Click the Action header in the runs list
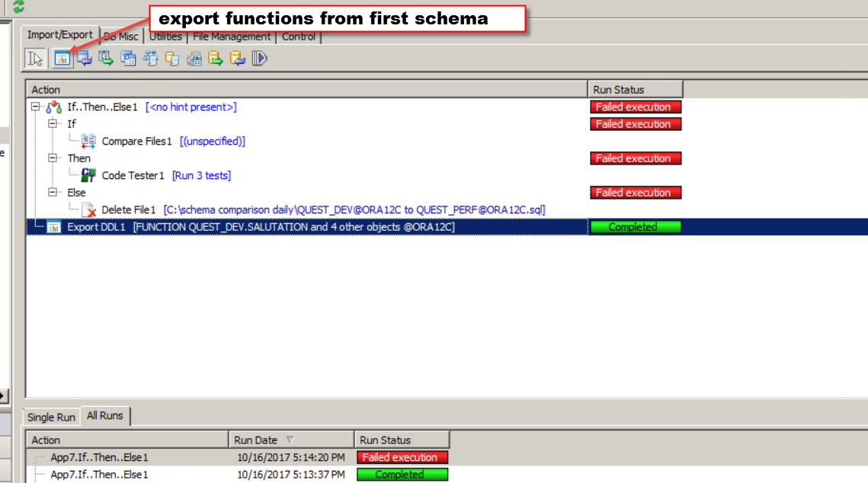Image resolution: width=868 pixels, height=483 pixels. coord(127,440)
